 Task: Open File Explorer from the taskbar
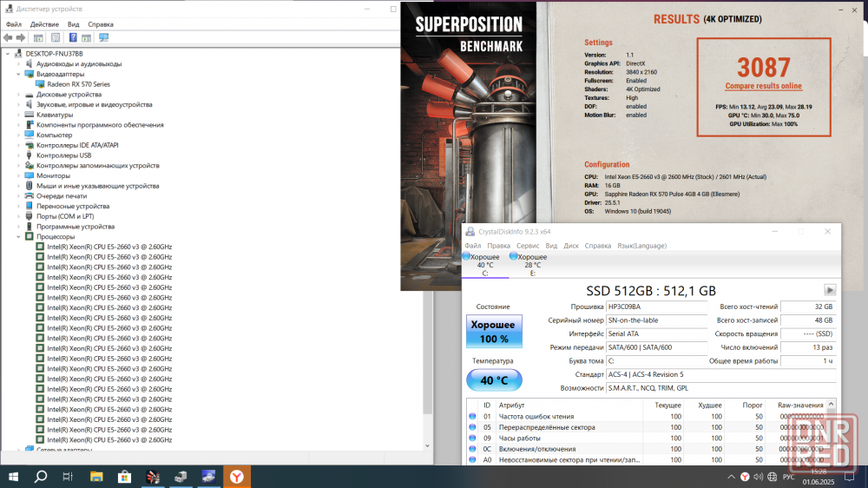click(96, 477)
